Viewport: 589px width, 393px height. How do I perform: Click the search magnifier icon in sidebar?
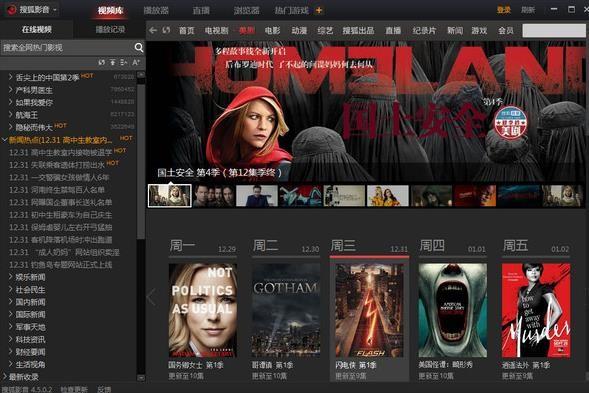click(139, 47)
